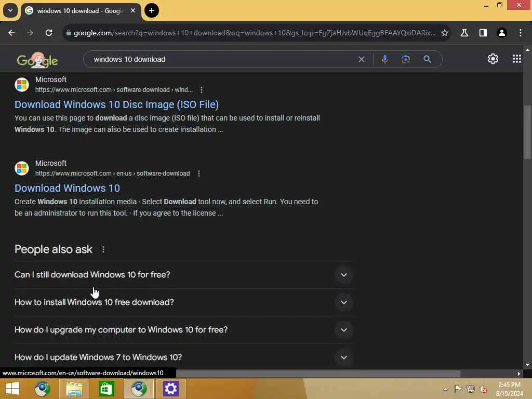Search by image with Google Lens icon
The height and width of the screenshot is (399, 532).
click(405, 59)
